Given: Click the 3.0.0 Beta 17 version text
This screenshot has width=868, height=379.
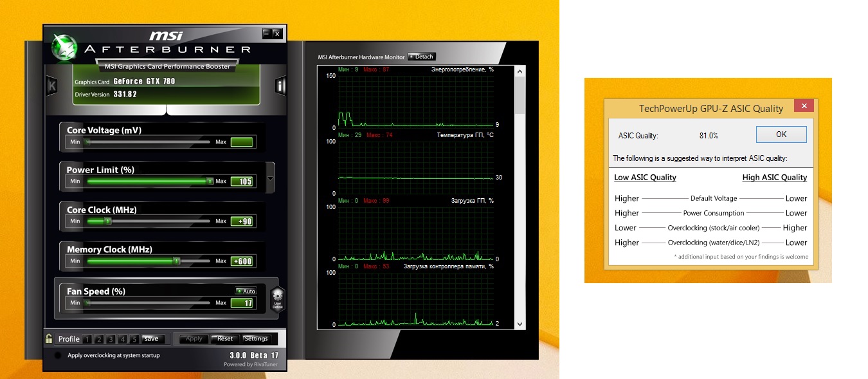Looking at the screenshot, I should click(x=254, y=355).
